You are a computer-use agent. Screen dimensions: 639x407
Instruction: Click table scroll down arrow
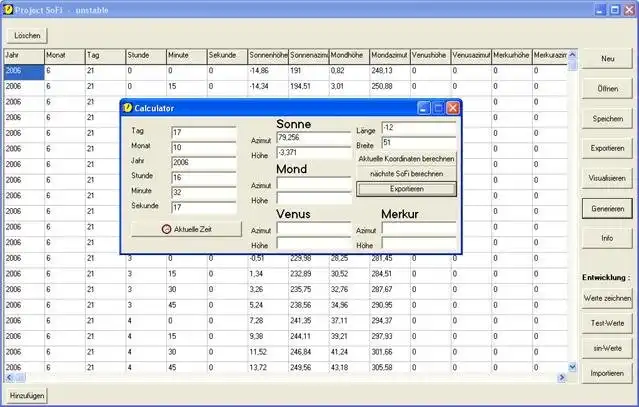point(572,367)
